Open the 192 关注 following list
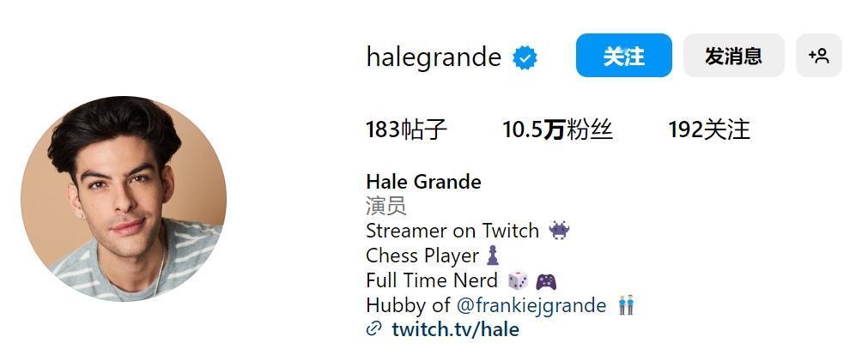Screen dimensions: 868x349 [709, 130]
